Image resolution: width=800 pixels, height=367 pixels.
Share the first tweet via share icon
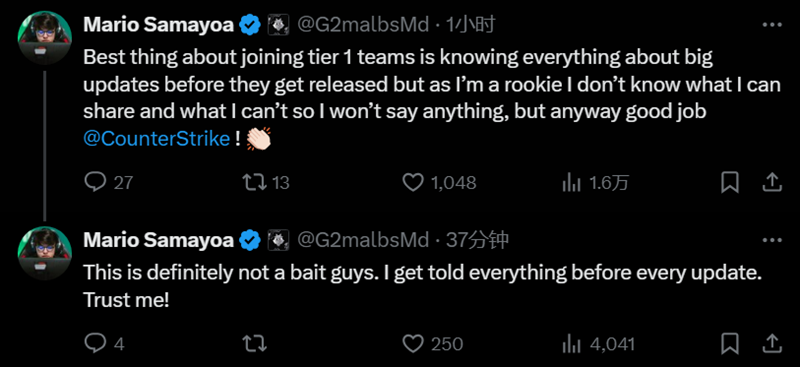[x=772, y=183]
